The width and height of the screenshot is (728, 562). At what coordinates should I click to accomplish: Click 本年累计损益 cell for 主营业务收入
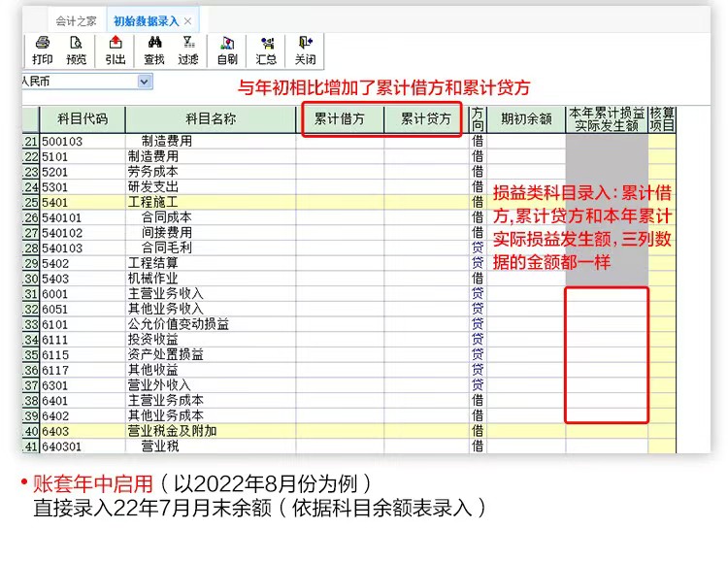607,293
